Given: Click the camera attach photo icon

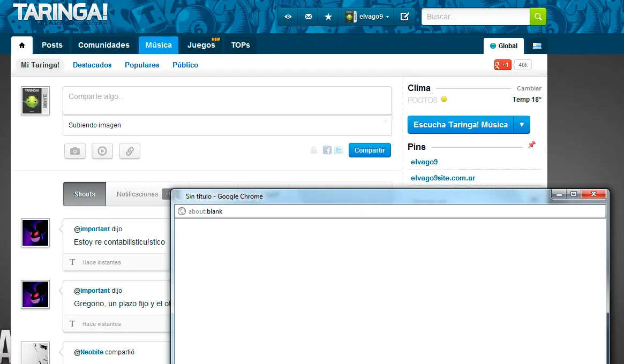Looking at the screenshot, I should (75, 151).
